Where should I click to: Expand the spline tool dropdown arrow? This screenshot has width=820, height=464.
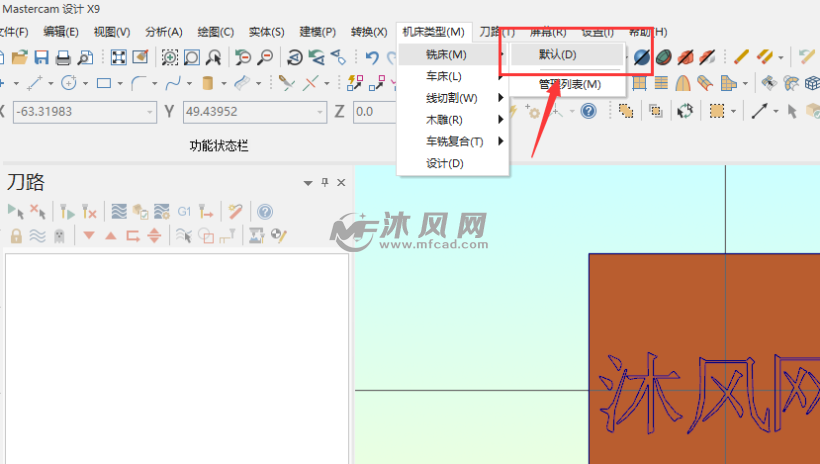point(189,83)
